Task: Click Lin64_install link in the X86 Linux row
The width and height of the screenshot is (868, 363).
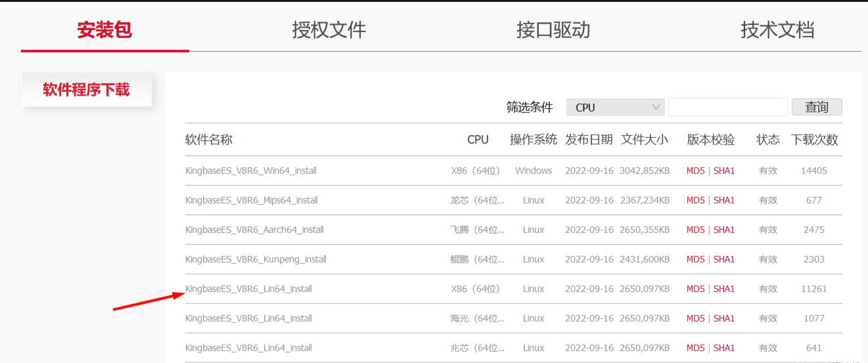Action: 248,289
